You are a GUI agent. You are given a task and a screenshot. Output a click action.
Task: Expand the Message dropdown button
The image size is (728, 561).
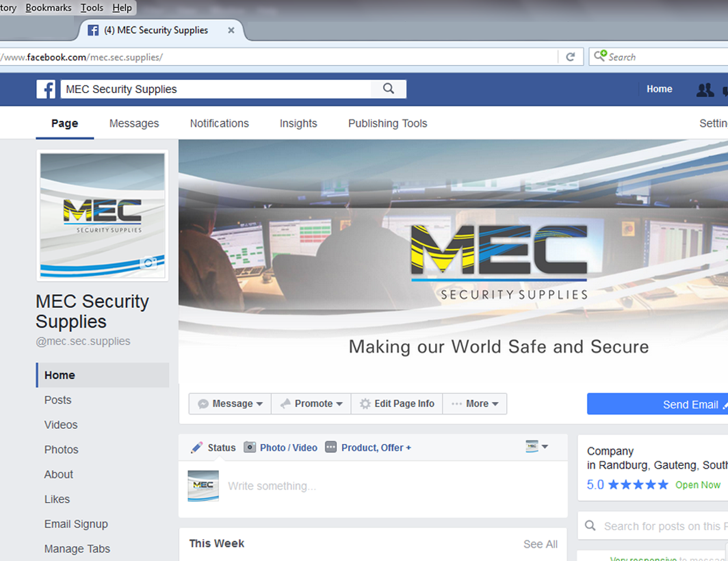point(231,404)
